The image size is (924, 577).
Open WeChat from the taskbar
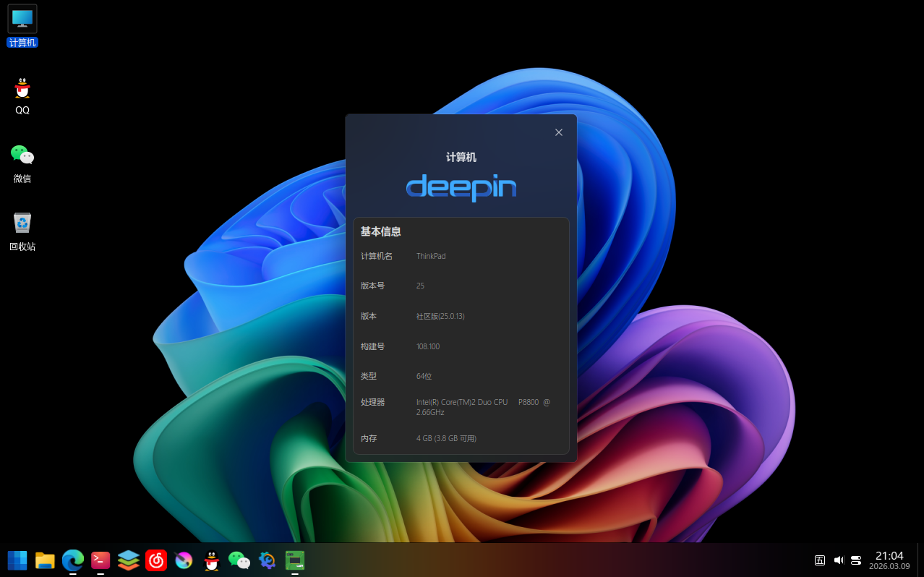click(239, 560)
